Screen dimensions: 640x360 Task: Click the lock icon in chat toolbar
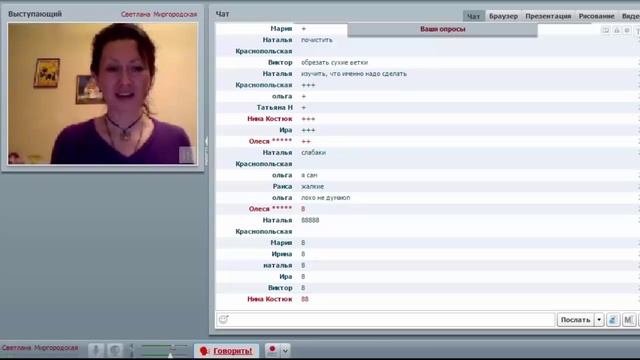[x=617, y=30]
